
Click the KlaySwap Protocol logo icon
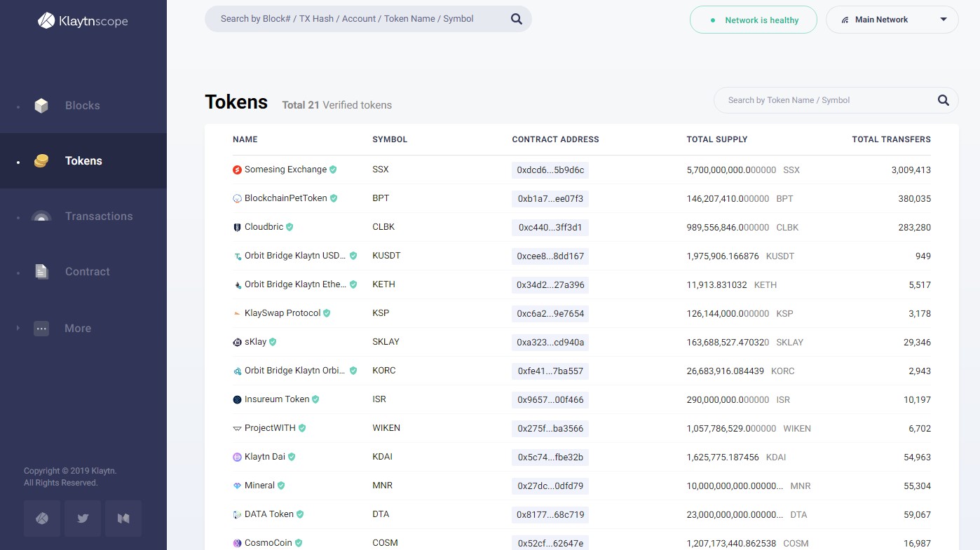click(x=237, y=313)
